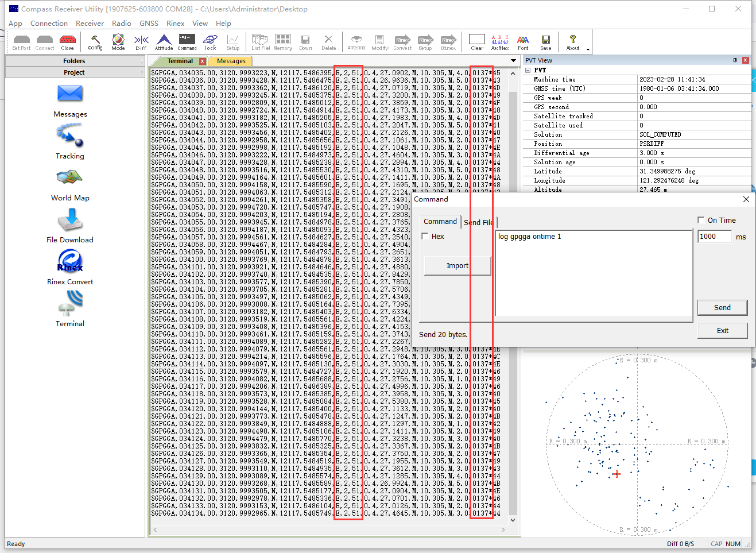Click the Antenna toolbar icon
The height and width of the screenshot is (553, 756).
pyautogui.click(x=356, y=42)
